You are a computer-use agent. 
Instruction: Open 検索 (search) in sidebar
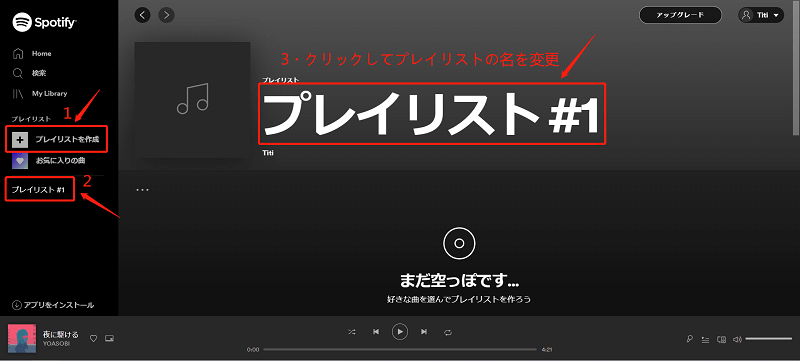point(30,73)
